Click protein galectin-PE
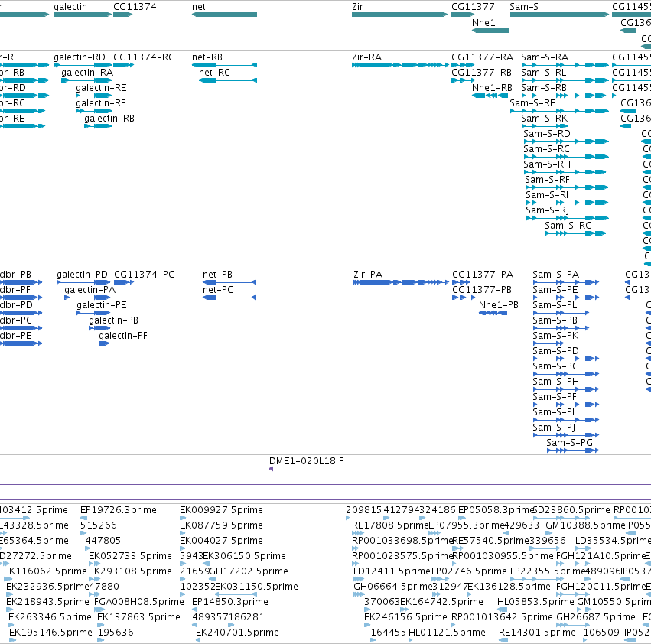 pyautogui.click(x=93, y=313)
